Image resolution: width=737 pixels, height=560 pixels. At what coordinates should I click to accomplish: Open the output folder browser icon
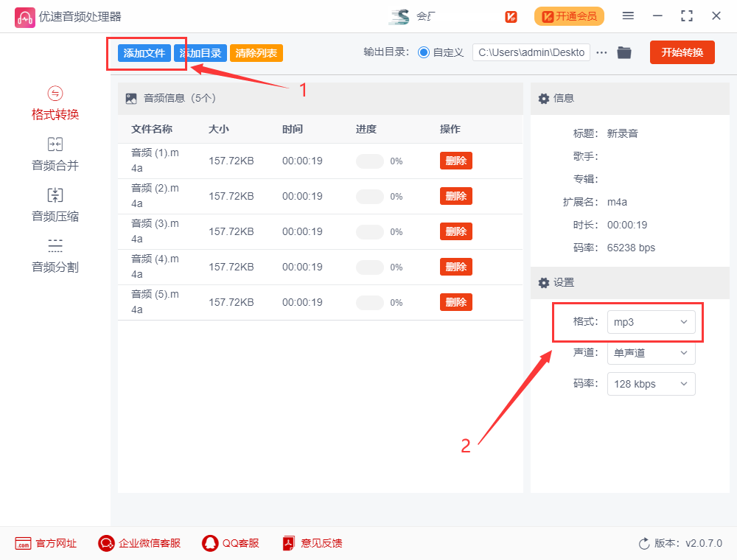click(x=624, y=52)
